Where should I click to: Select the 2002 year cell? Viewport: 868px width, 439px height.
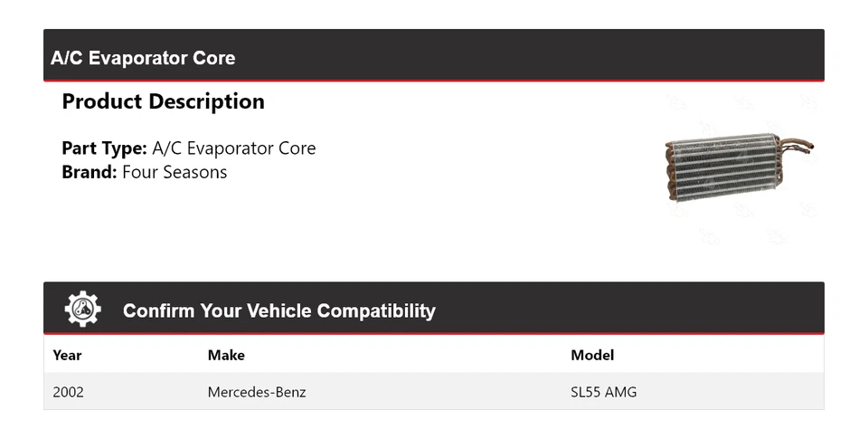pos(69,392)
